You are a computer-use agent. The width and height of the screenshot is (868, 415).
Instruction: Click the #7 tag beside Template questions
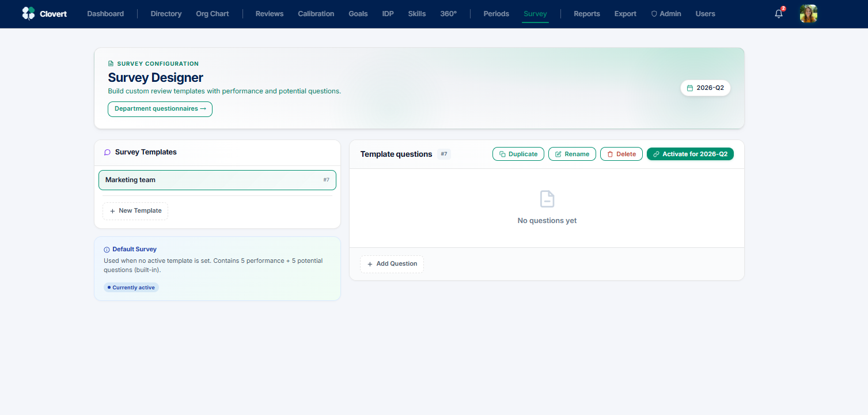444,154
